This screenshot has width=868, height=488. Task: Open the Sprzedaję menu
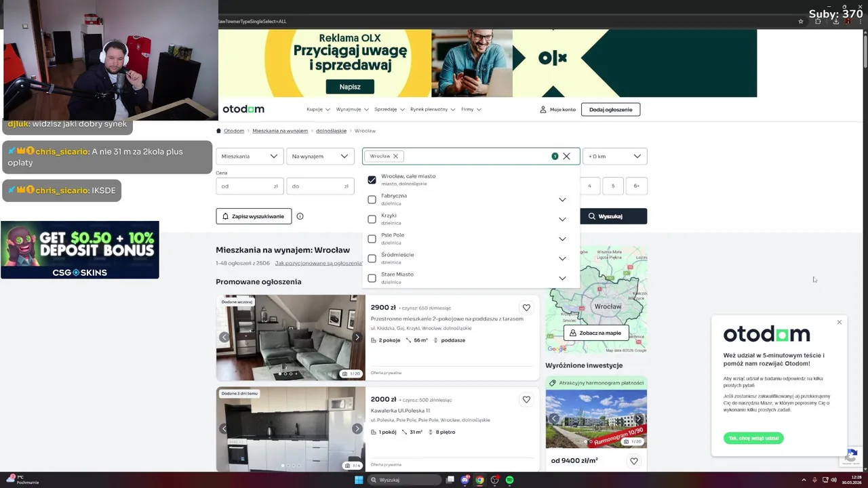(x=389, y=109)
